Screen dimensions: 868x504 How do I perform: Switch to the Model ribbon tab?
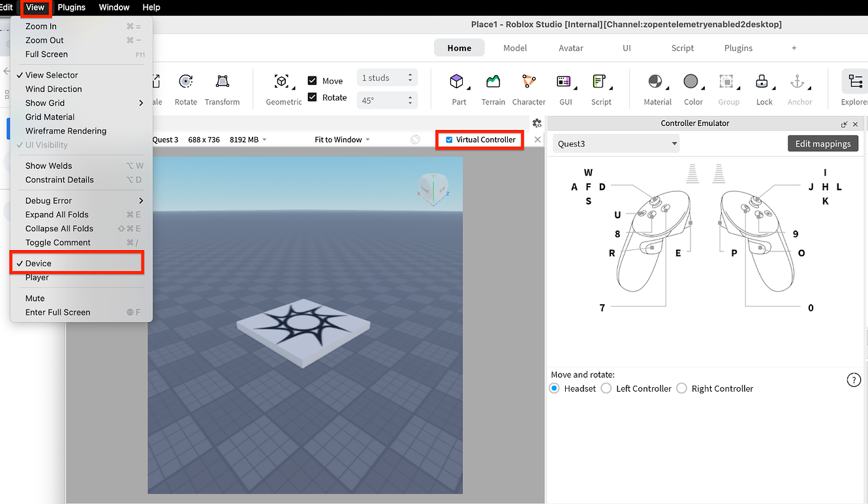(515, 48)
